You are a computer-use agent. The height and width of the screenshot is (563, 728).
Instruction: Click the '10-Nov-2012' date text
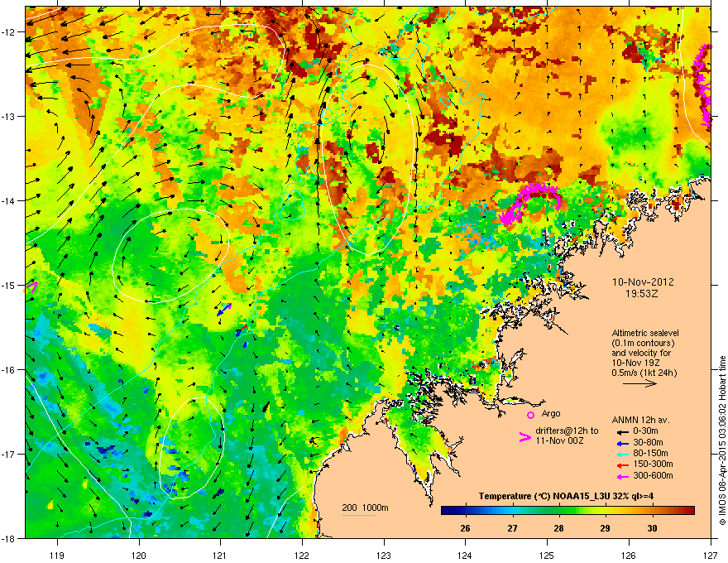tap(643, 282)
